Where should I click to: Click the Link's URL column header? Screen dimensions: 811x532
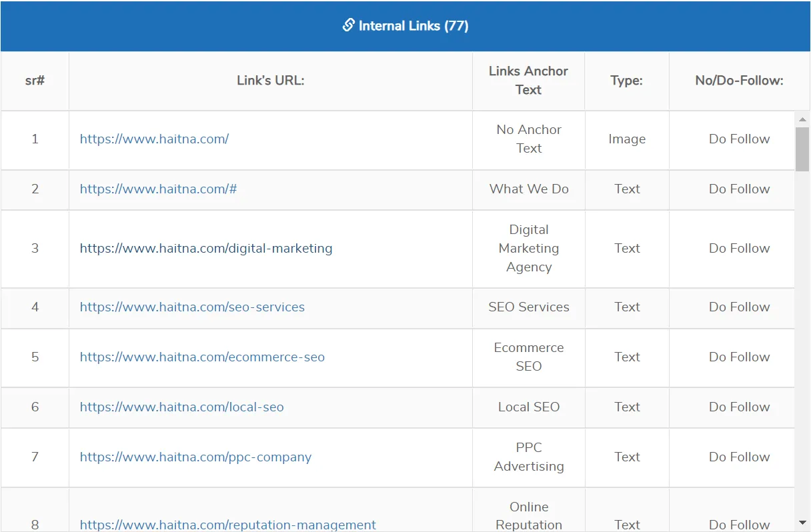270,81
